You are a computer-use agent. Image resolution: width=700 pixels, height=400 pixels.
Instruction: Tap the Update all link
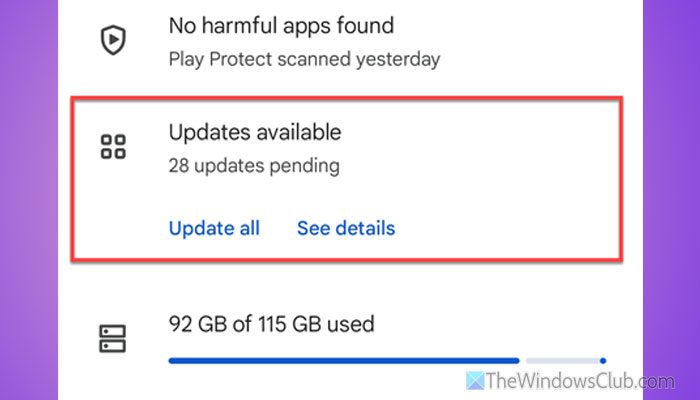pos(214,228)
